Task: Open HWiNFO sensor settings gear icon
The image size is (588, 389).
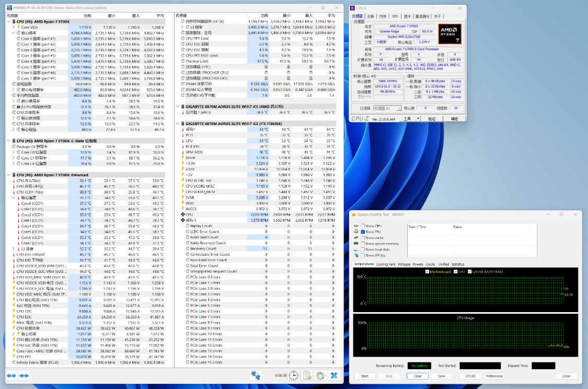Action: point(320,375)
